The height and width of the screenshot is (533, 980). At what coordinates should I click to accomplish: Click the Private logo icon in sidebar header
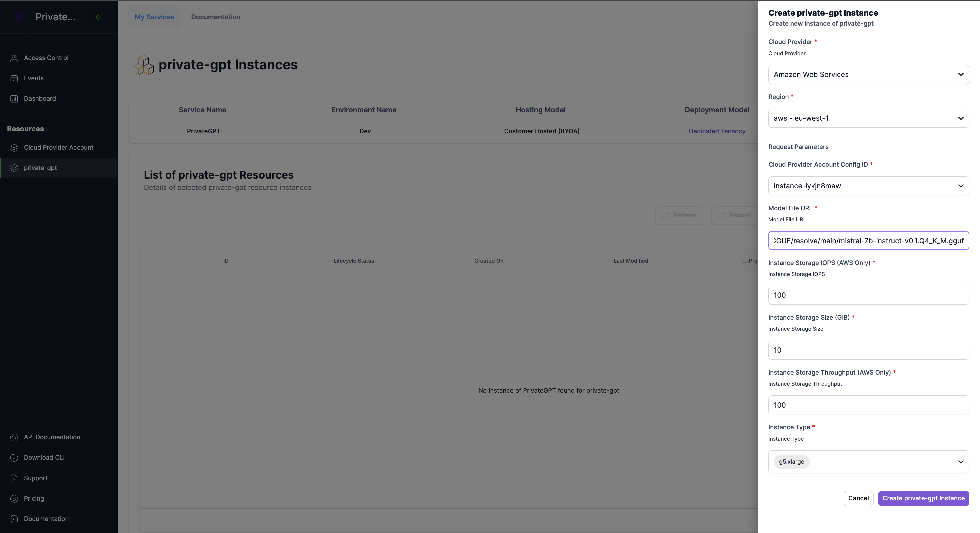click(19, 17)
